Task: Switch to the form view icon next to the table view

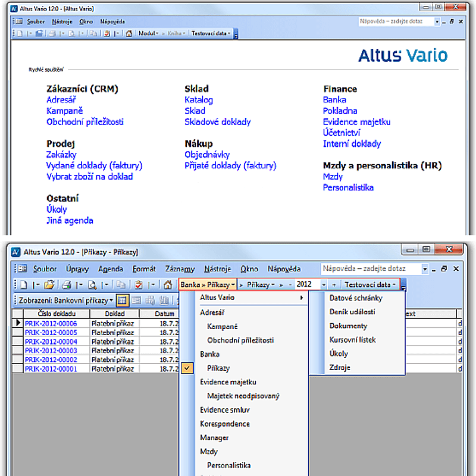Action: [x=137, y=300]
